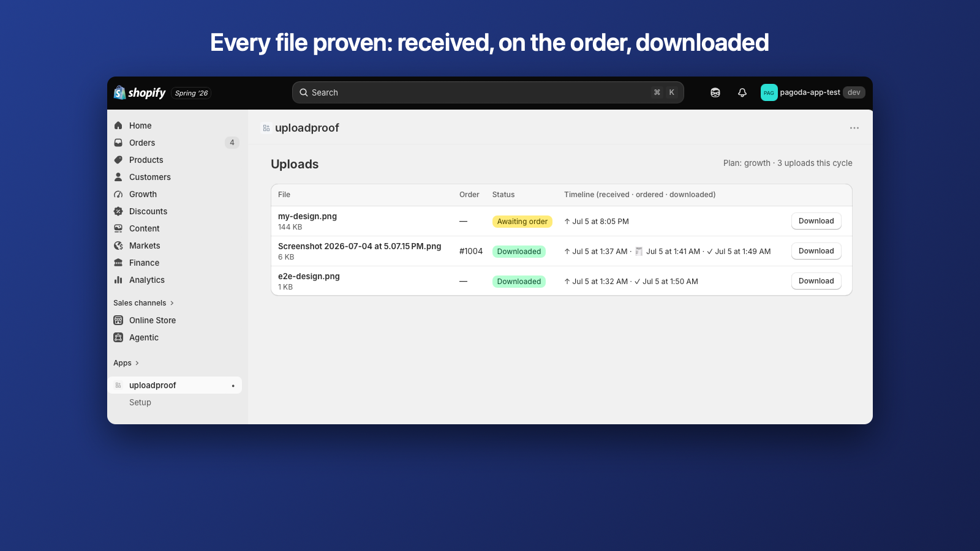980x551 pixels.
Task: Click the uploadpoof app icon in sidebar
Action: (x=118, y=385)
